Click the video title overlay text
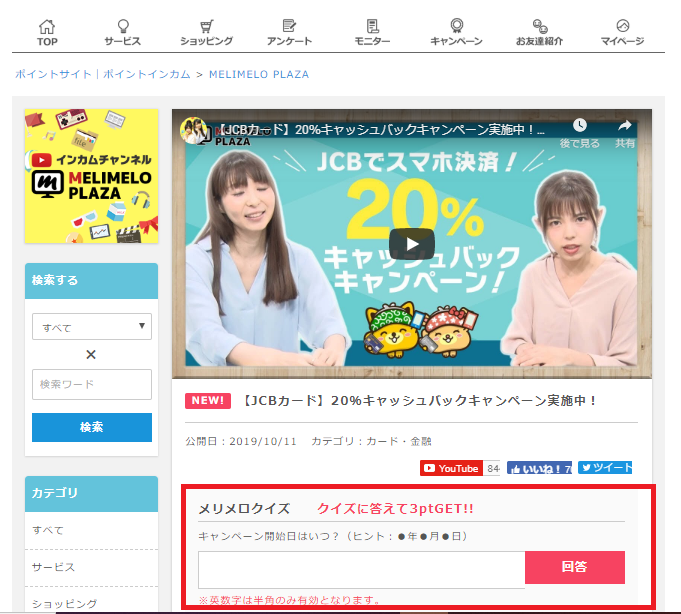681x614 pixels. 380,130
